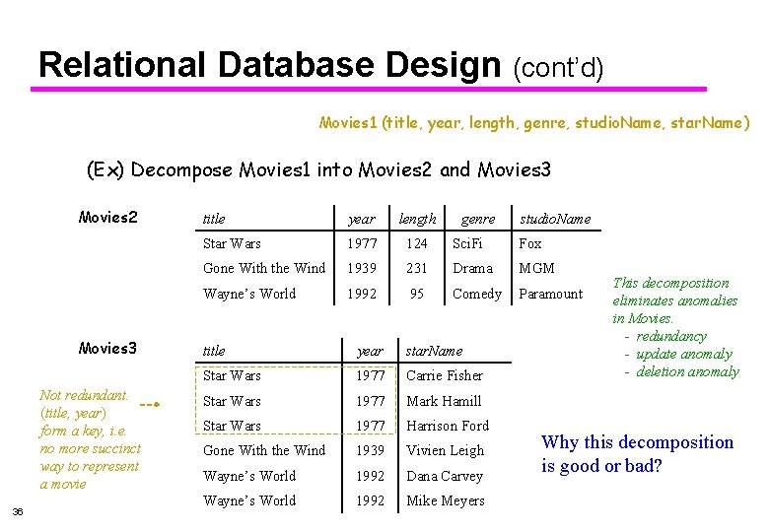Screen dimensions: 769x532
Task: Click the '(title, year)' annotation text
Action: point(73,413)
